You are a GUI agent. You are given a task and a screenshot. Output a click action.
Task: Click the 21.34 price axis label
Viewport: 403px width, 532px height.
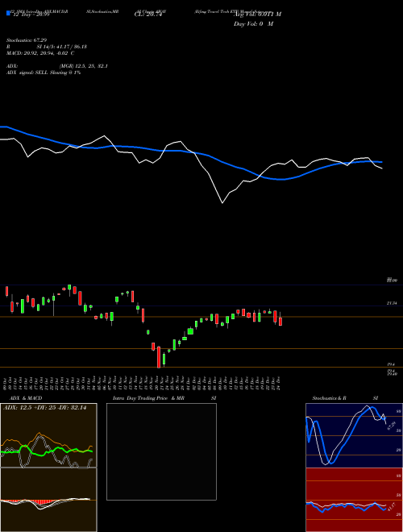point(392,303)
